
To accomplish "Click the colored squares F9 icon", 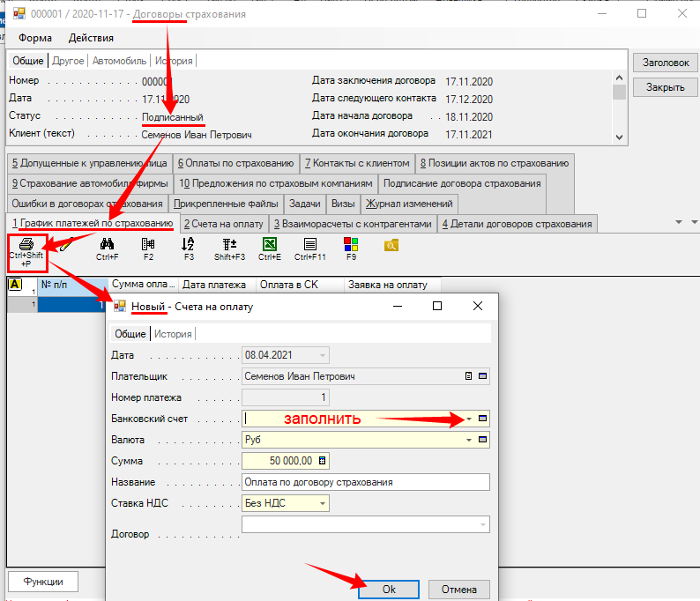I will [x=351, y=243].
